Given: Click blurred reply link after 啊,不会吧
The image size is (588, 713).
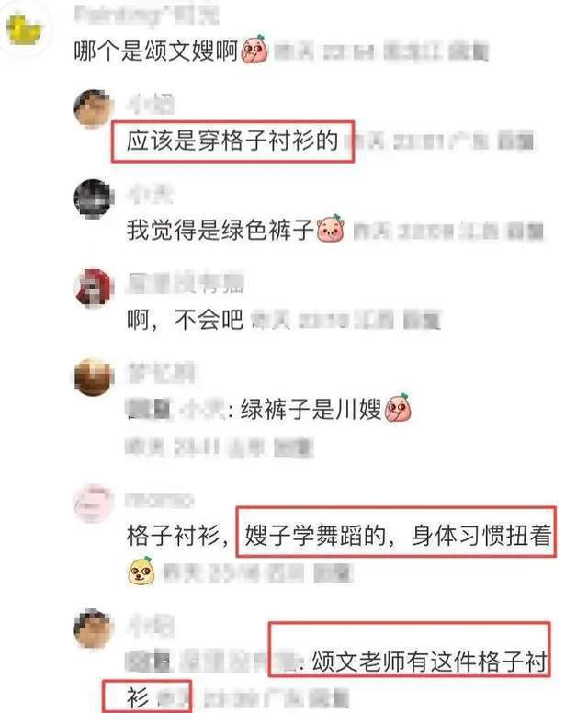Looking at the screenshot, I should click(x=422, y=321).
